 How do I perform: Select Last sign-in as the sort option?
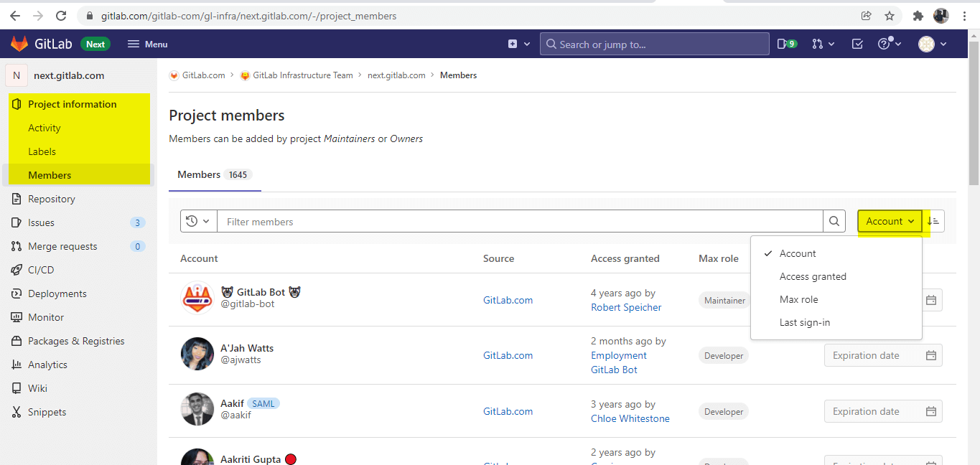click(805, 322)
